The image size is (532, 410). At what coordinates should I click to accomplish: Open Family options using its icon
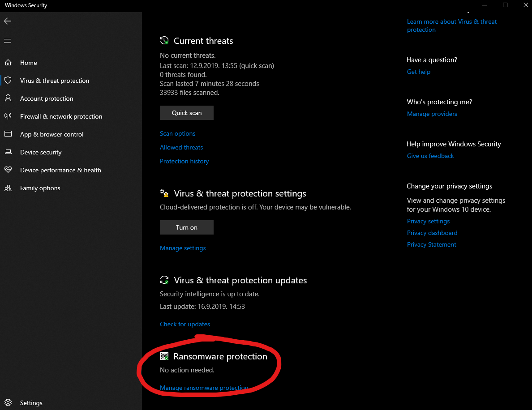click(x=8, y=188)
